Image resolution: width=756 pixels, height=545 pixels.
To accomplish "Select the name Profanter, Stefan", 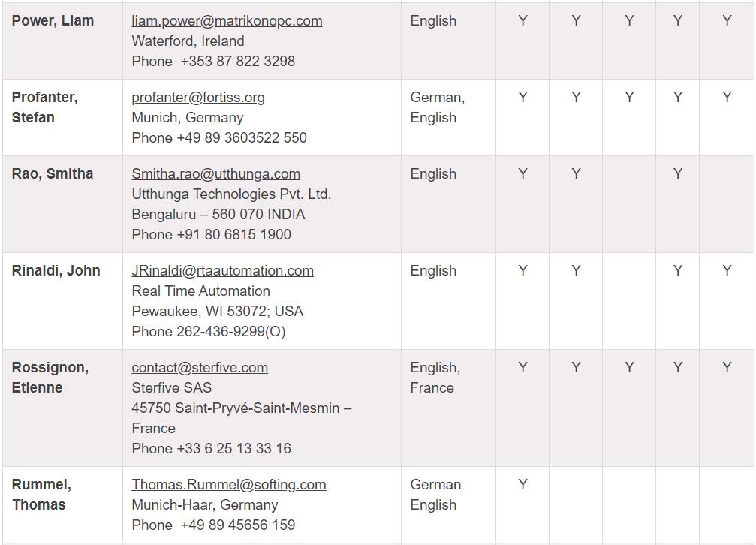I will coord(44,107).
